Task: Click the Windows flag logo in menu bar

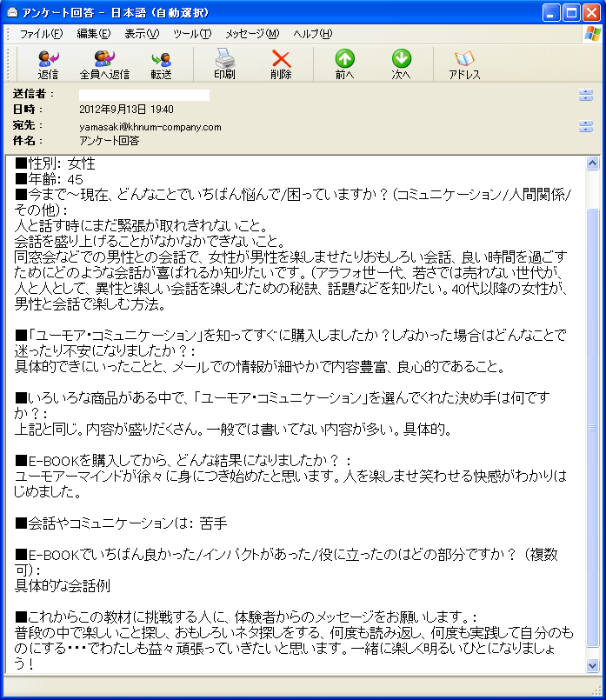Action: click(x=593, y=34)
